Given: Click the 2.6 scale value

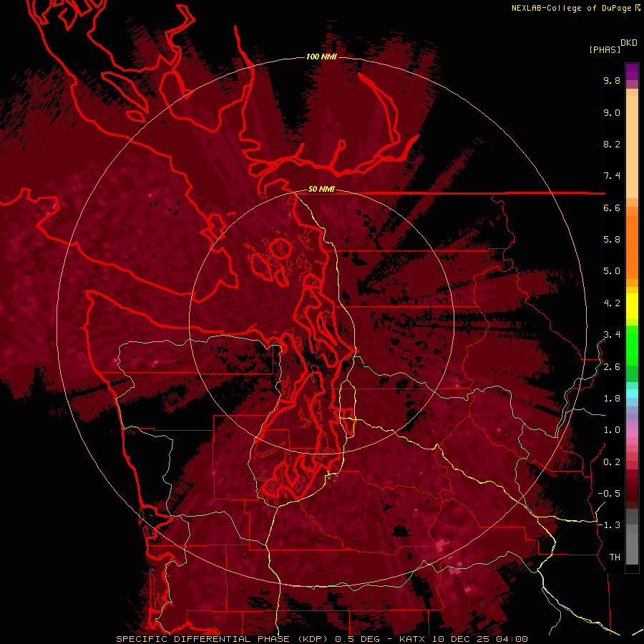Looking at the screenshot, I should point(612,367).
